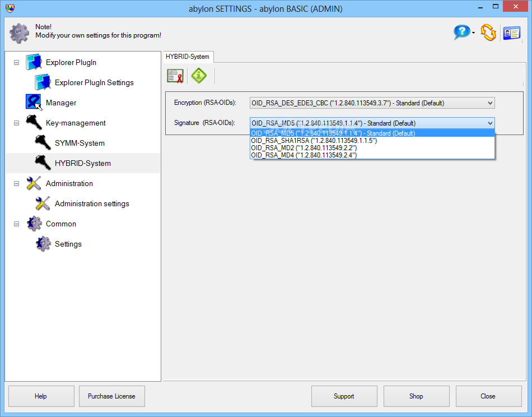
Task: Click the HYBRID-System key icon
Action: (x=43, y=163)
